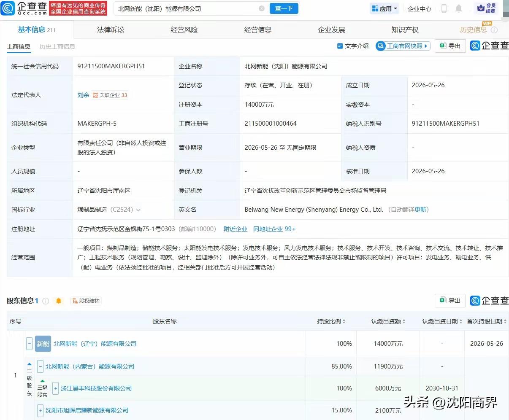Select the registered address 辽宁省沈抚示范区金枫街 text

coord(126,229)
